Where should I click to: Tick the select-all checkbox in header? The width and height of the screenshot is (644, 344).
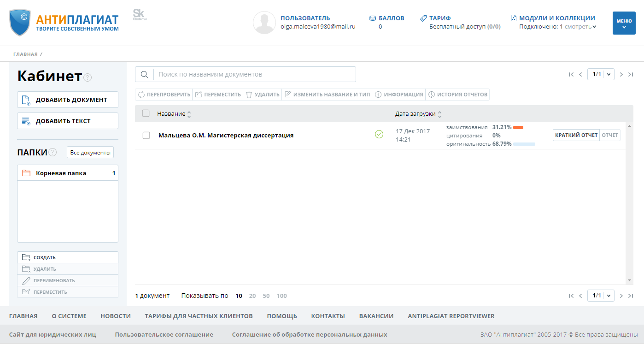point(146,113)
